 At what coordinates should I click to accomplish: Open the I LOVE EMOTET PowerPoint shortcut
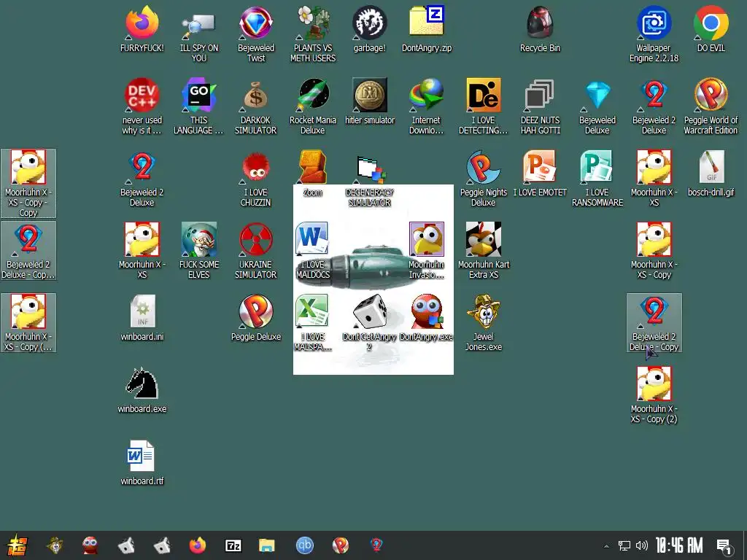pyautogui.click(x=541, y=174)
